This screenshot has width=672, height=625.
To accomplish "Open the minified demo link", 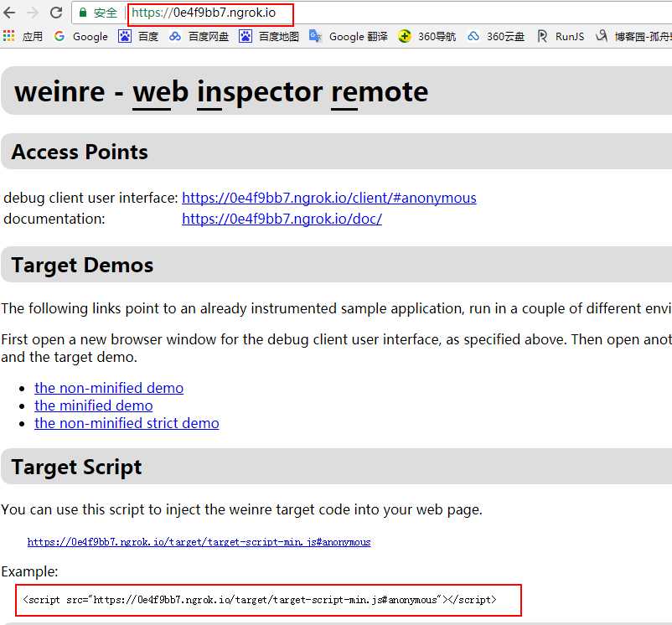I will pyautogui.click(x=94, y=405).
